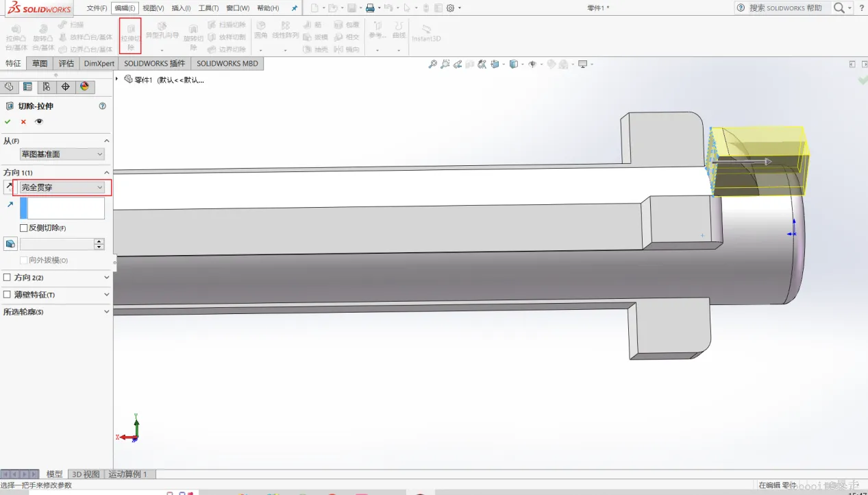The height and width of the screenshot is (495, 868).
Task: Enable the 薄壁特征 checkbox
Action: coord(8,295)
